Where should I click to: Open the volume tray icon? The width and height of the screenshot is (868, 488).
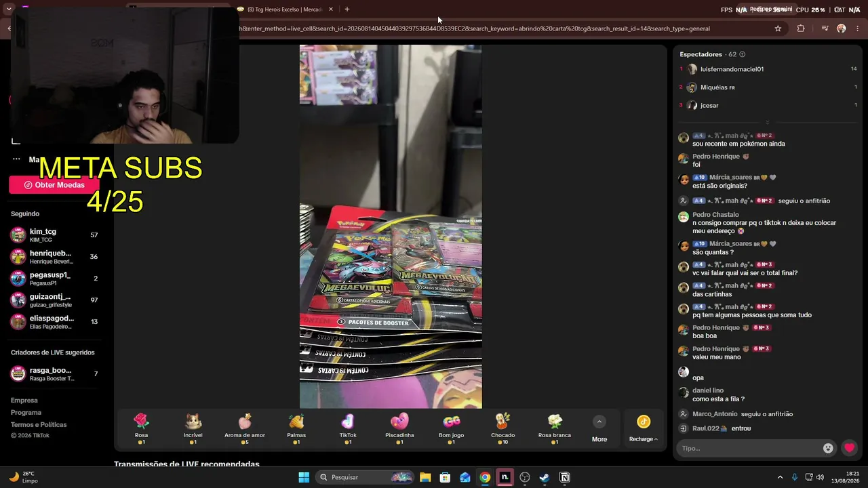[x=820, y=477]
